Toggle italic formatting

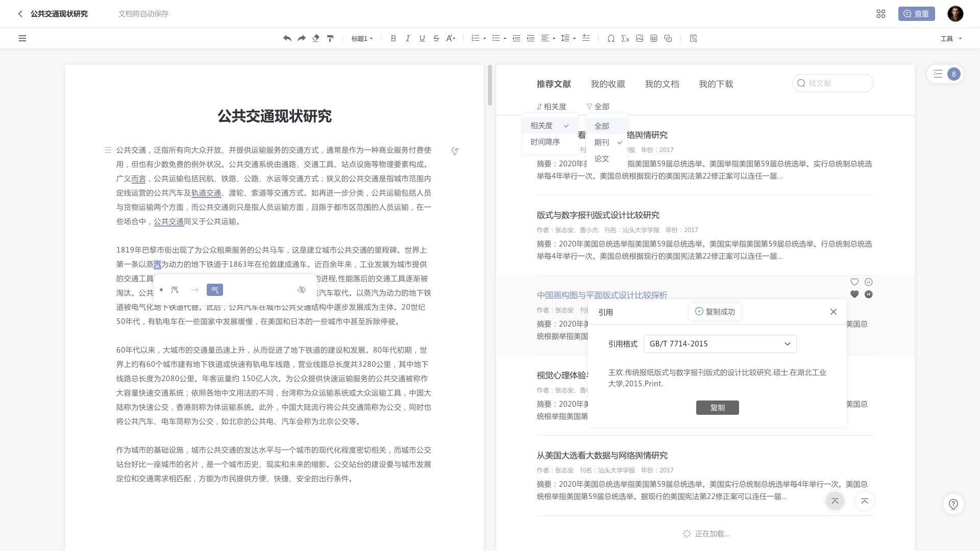pos(408,38)
